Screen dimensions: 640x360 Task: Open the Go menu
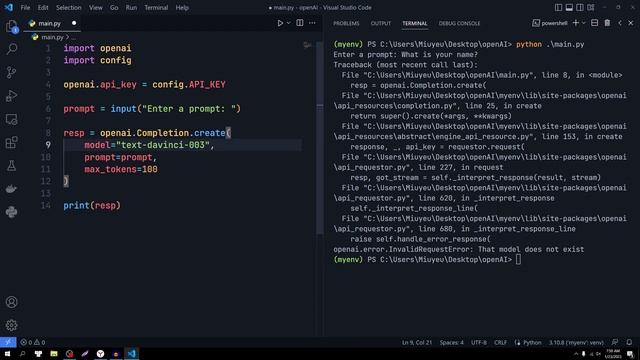coord(114,7)
